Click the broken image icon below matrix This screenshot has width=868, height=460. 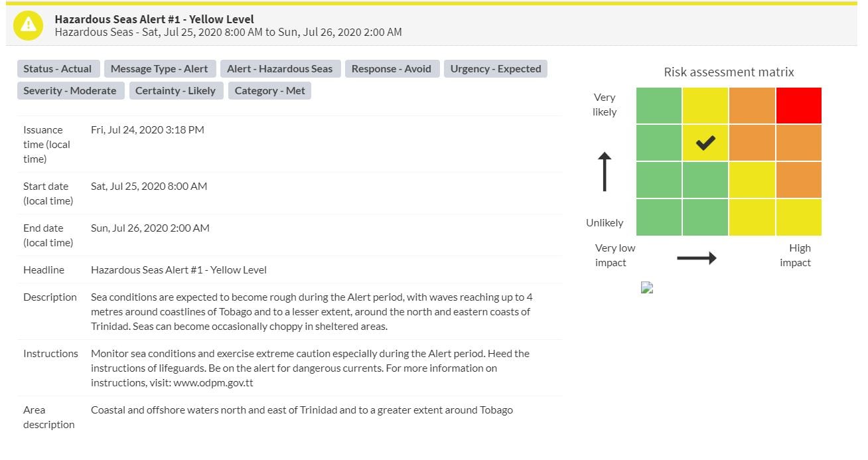point(647,287)
